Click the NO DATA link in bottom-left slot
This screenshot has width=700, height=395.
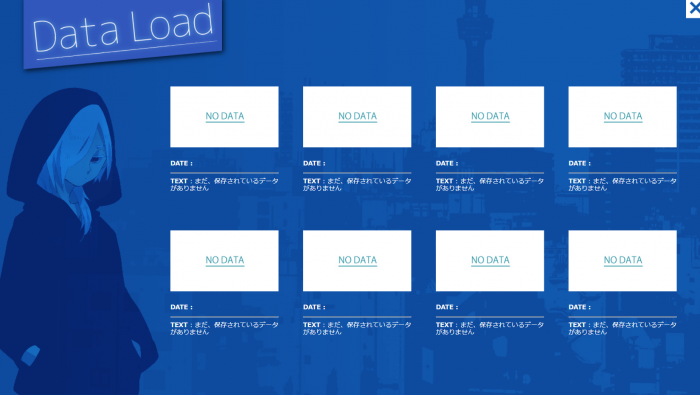click(225, 260)
